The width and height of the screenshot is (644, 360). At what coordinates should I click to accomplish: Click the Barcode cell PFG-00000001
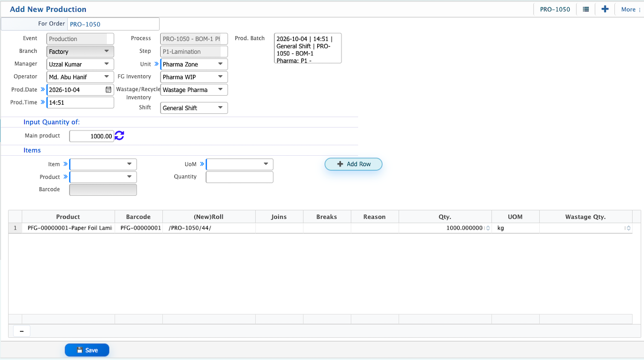coord(139,228)
